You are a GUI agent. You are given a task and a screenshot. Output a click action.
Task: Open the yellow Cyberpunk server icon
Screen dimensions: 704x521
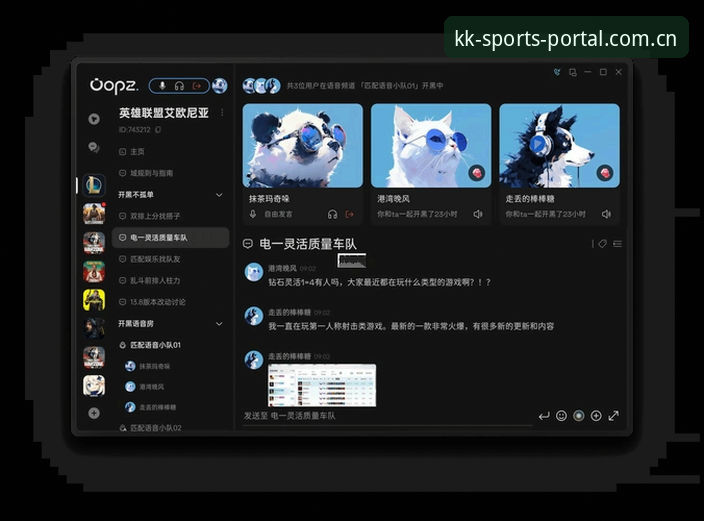pyautogui.click(x=94, y=300)
